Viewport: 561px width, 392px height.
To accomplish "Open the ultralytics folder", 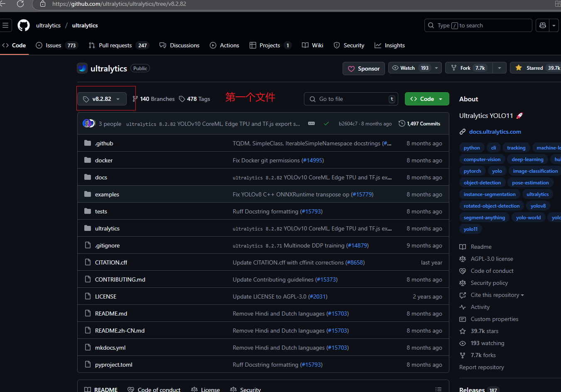I will tap(107, 228).
